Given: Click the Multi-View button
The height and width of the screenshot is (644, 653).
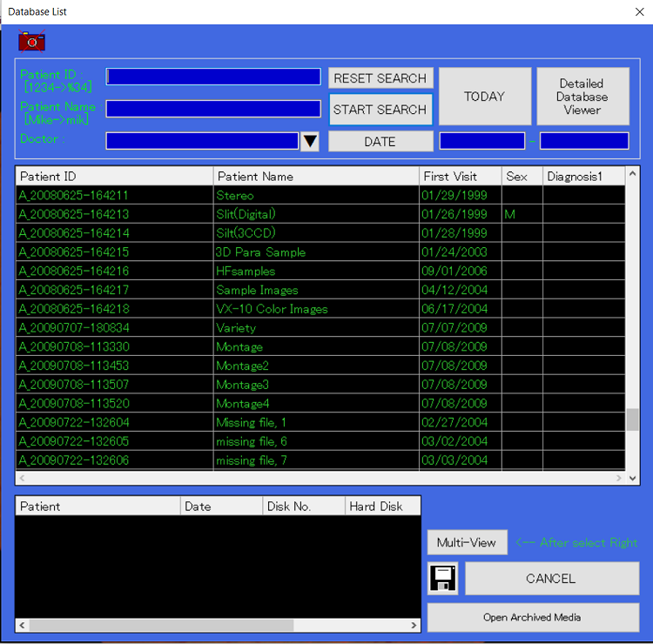Looking at the screenshot, I should click(x=467, y=542).
